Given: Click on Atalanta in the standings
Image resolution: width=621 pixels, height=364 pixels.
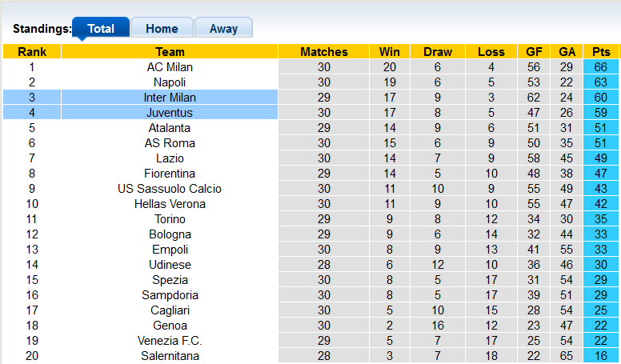Looking at the screenshot, I should [170, 128].
